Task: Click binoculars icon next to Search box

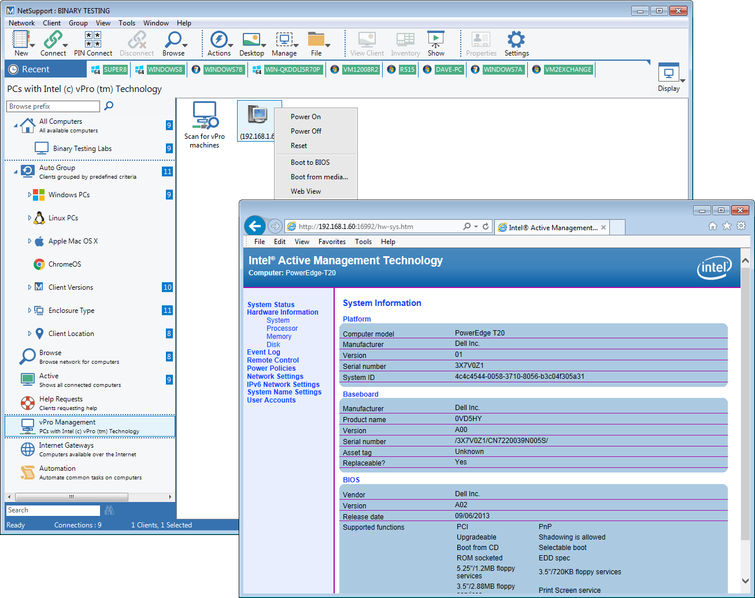Action: tap(109, 510)
